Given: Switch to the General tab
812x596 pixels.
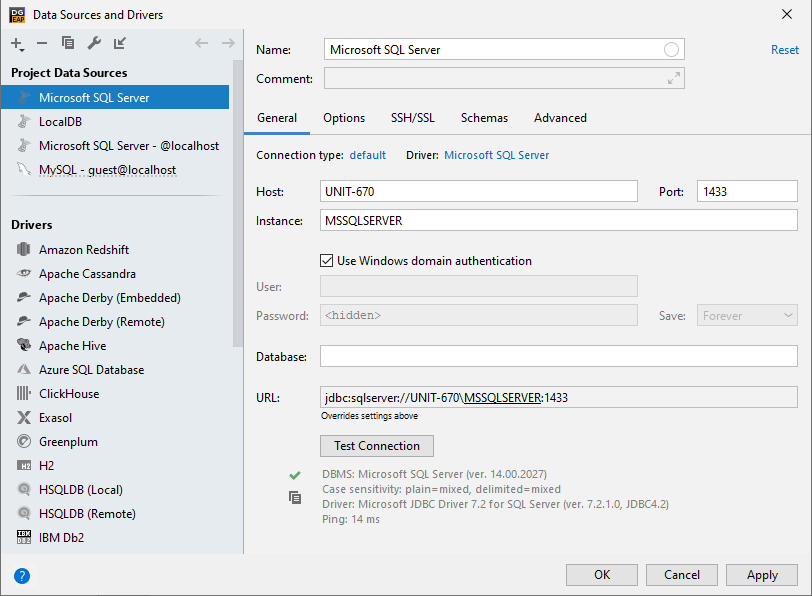Looking at the screenshot, I should tap(277, 118).
